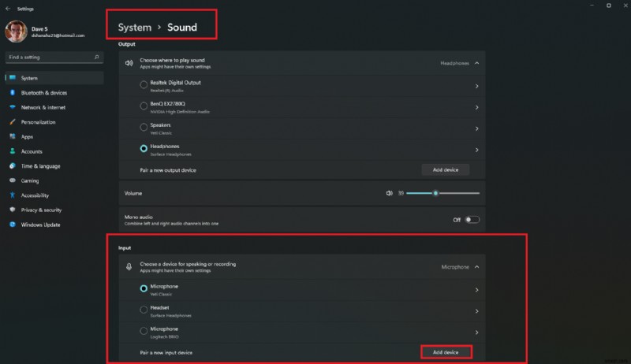631x364 pixels.
Task: Click the Time & language globe icon
Action: 13,166
